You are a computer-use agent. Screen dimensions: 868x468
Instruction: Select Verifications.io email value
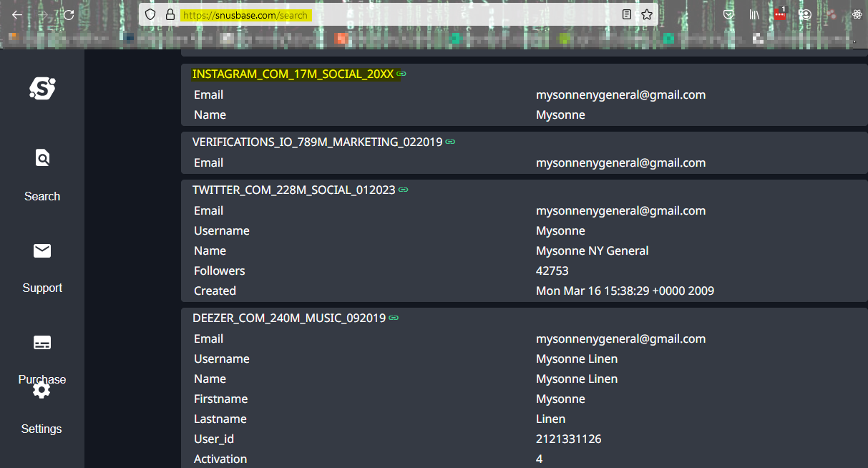click(x=621, y=162)
